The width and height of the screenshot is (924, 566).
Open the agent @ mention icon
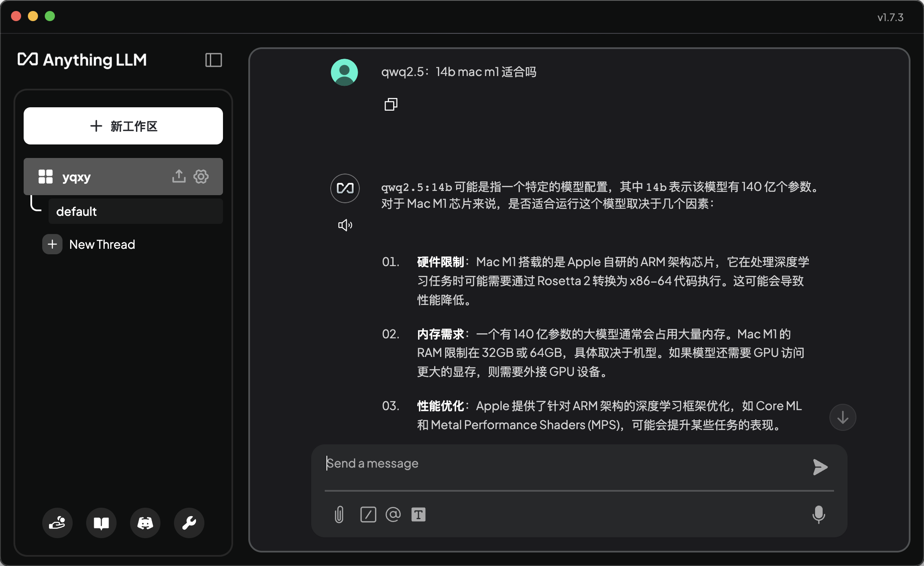(x=393, y=514)
